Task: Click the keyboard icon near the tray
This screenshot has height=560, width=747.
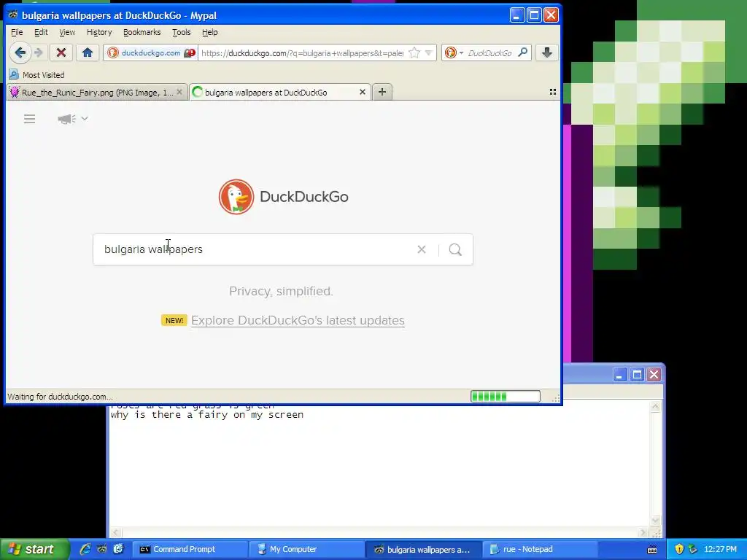Action: 652,550
